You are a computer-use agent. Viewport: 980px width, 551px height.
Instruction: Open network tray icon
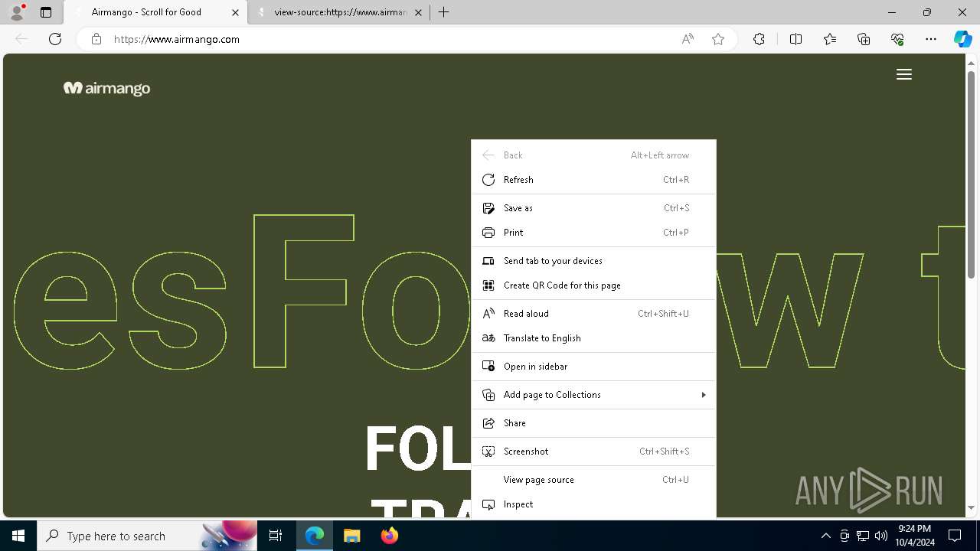tap(863, 536)
